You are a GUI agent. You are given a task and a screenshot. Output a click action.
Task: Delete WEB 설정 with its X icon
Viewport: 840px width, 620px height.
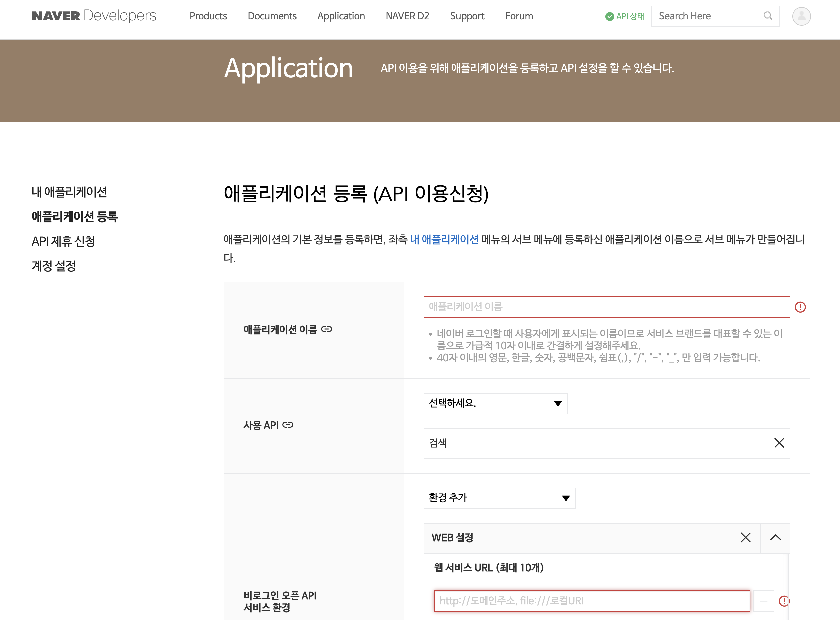pos(745,537)
